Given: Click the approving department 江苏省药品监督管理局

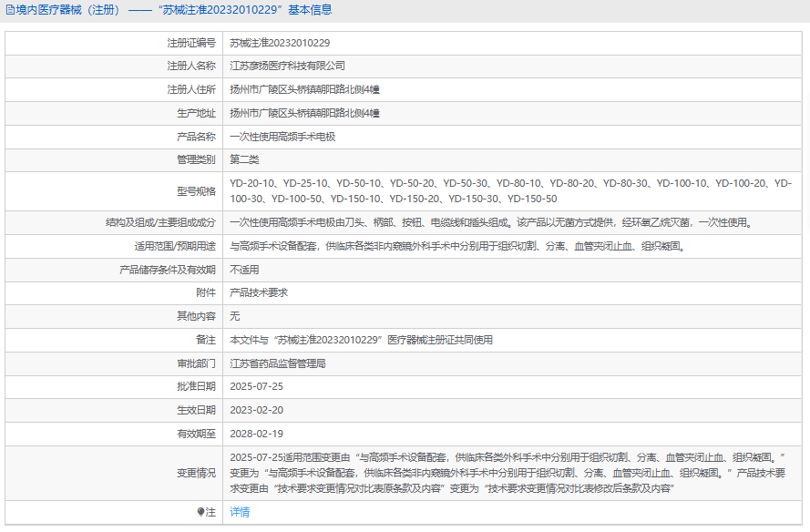Looking at the screenshot, I should (x=278, y=363).
